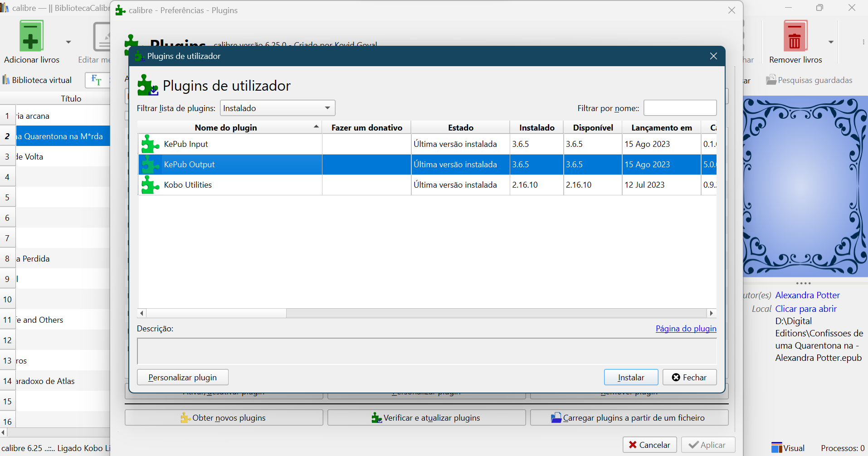This screenshot has height=456, width=868.
Task: Click the Remover livros trash icon
Action: click(x=795, y=36)
